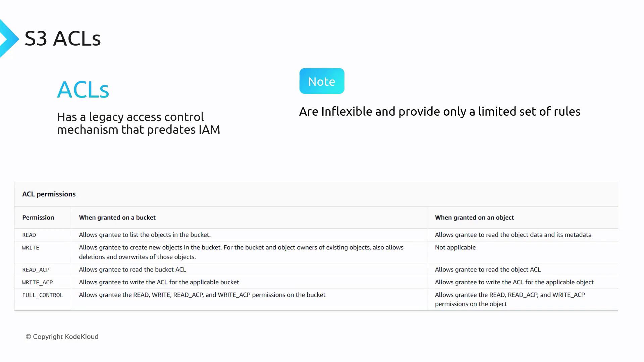
Task: Click the legacy access control mechanism text
Action: [x=139, y=123]
